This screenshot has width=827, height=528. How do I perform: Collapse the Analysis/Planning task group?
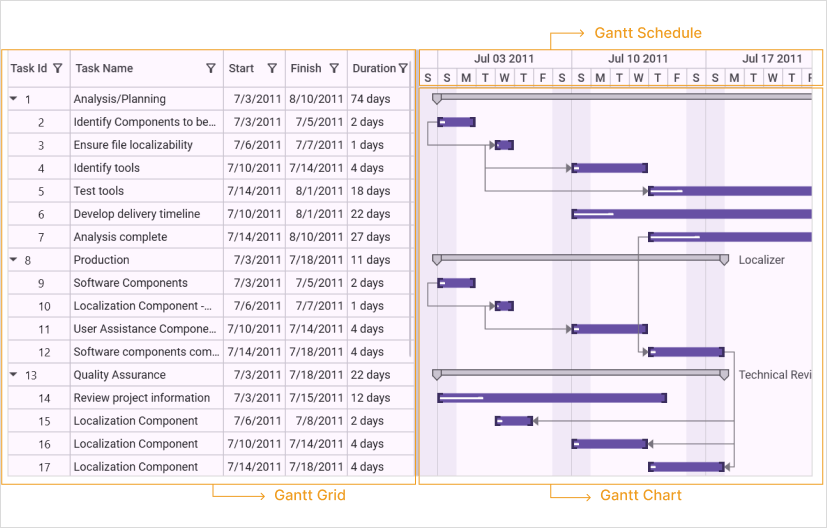coord(14,99)
